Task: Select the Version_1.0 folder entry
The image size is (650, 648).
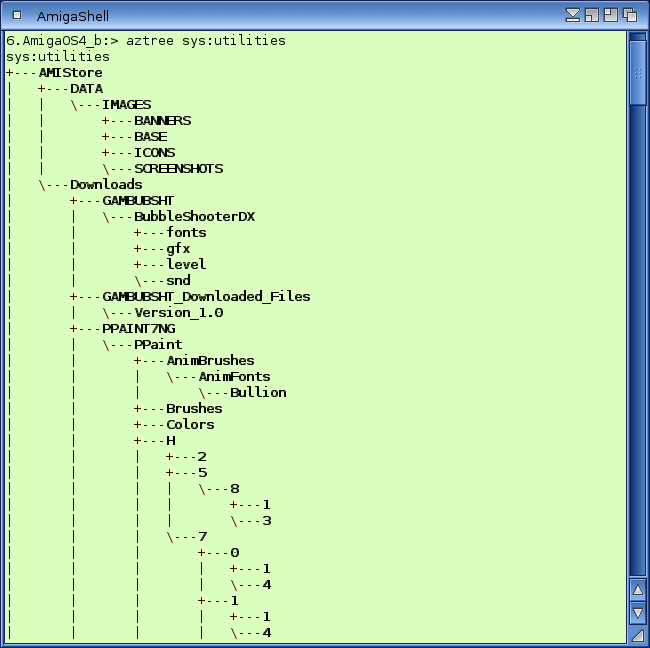Action: [179, 313]
